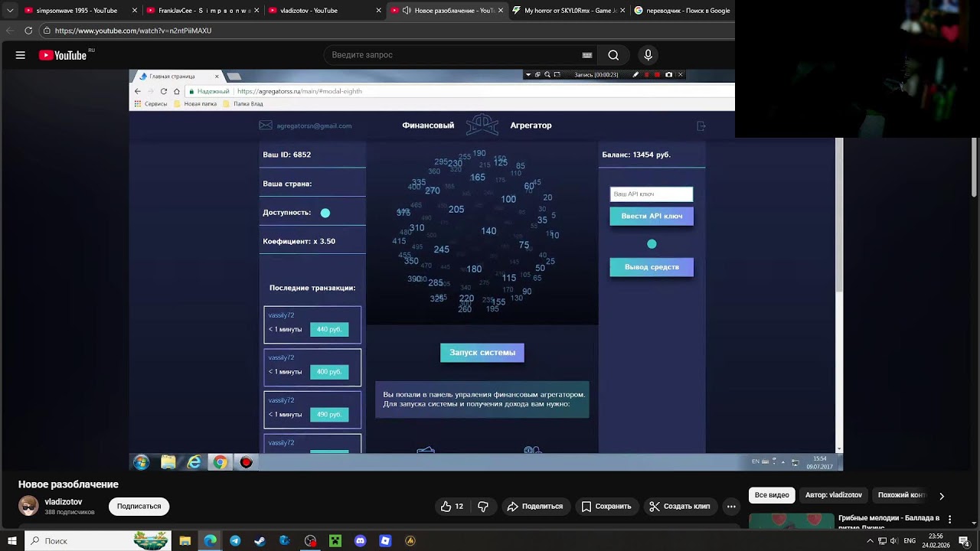Open Microsoft Edge from taskbar
The width and height of the screenshot is (980, 551).
tap(210, 541)
